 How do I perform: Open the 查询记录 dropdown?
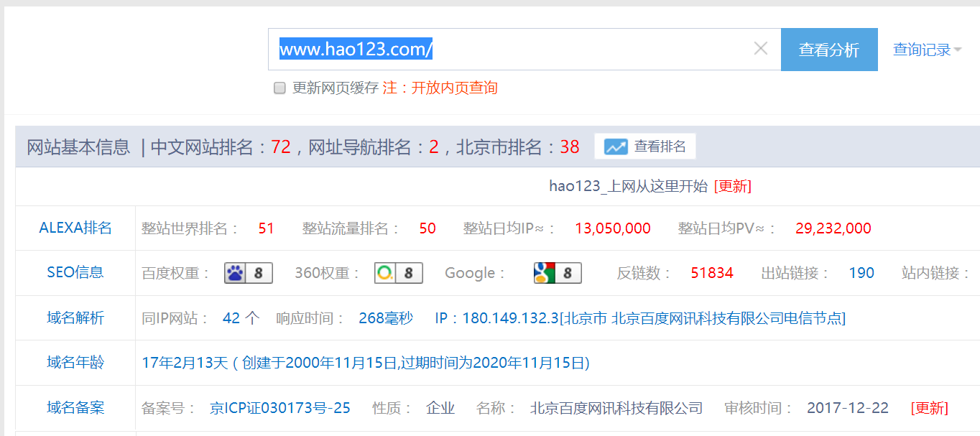(927, 50)
